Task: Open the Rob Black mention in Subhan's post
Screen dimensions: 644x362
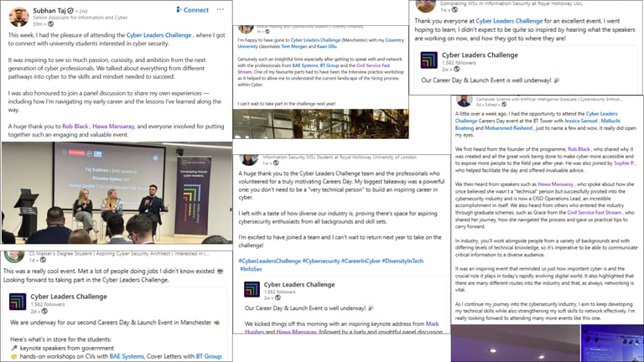Action: click(75, 126)
